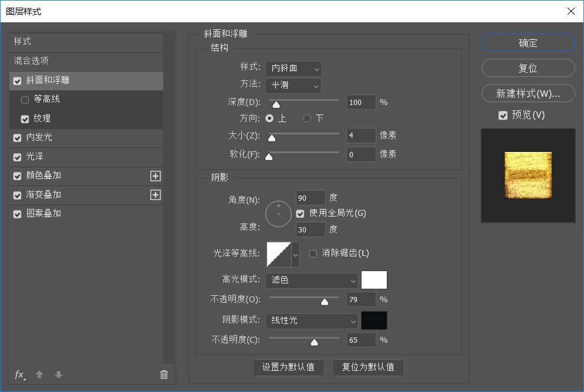The width and height of the screenshot is (584, 392).
Task: Click the move effect down arrow
Action: coord(58,374)
